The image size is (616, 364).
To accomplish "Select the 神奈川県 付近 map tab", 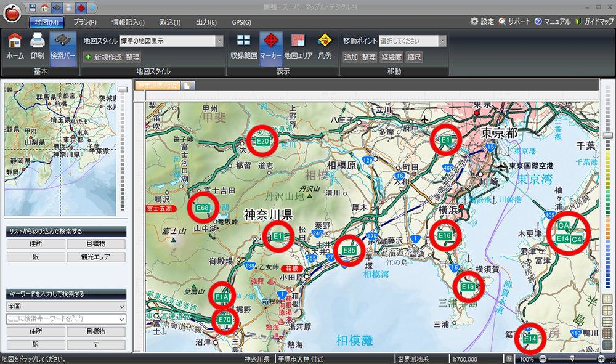I will click(x=158, y=85).
